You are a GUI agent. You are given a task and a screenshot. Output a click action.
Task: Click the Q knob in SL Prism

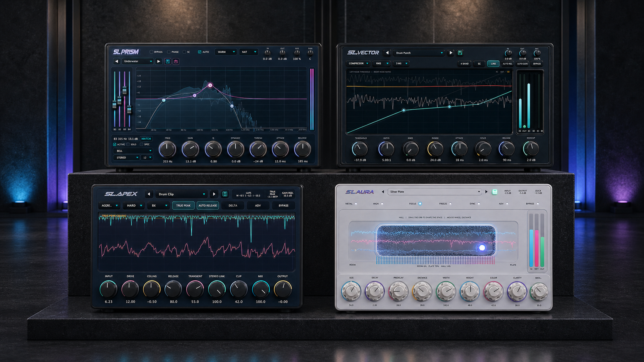213,149
